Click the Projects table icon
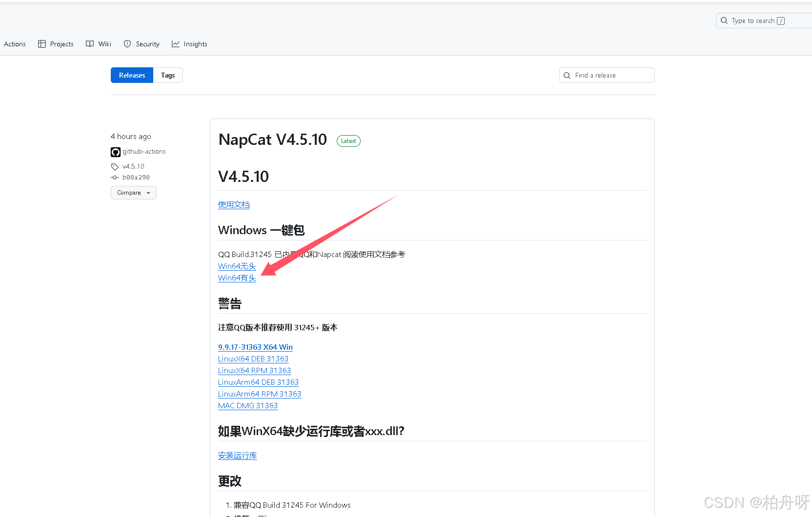 42,44
